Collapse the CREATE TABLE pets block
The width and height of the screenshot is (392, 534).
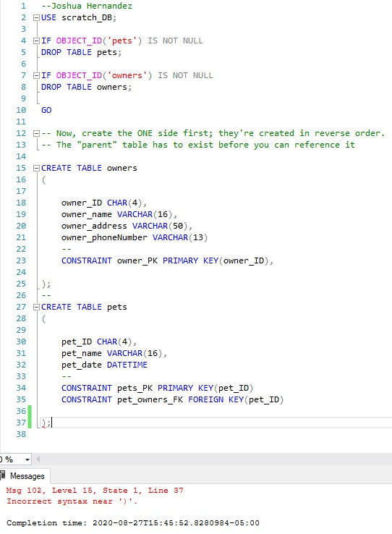click(36, 308)
